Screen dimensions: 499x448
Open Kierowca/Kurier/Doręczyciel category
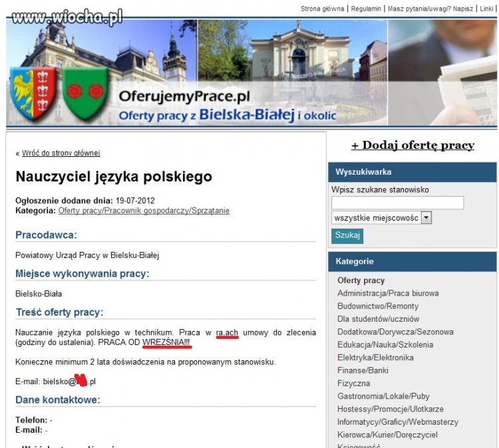point(387,435)
